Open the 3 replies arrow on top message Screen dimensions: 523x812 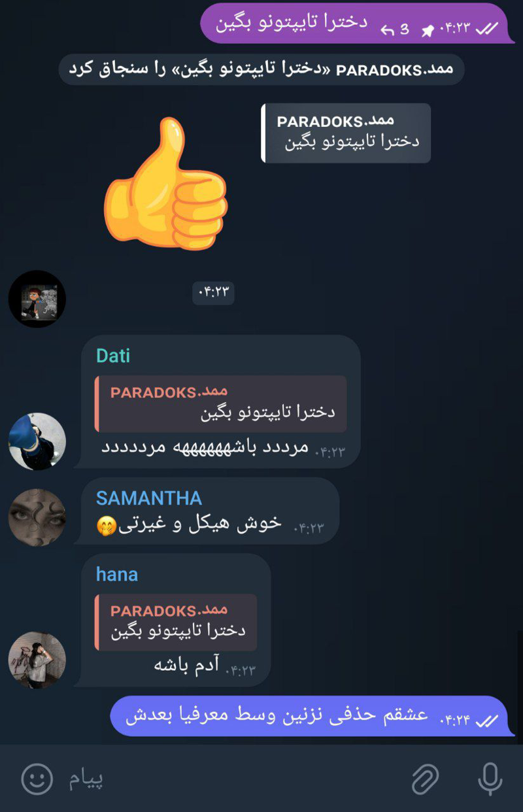[x=396, y=29]
